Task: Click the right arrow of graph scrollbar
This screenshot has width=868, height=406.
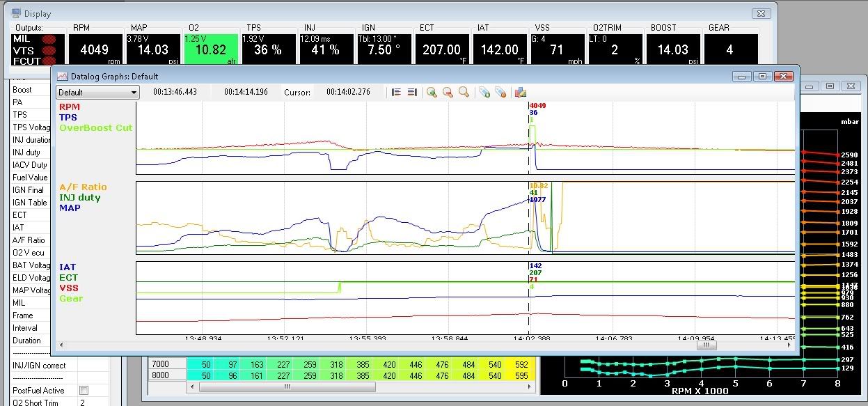Action: point(789,345)
